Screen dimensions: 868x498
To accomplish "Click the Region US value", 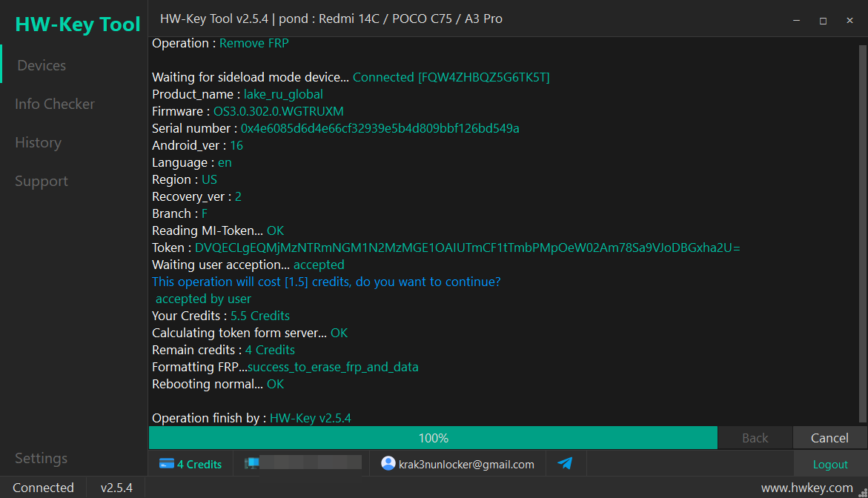I will tap(209, 179).
